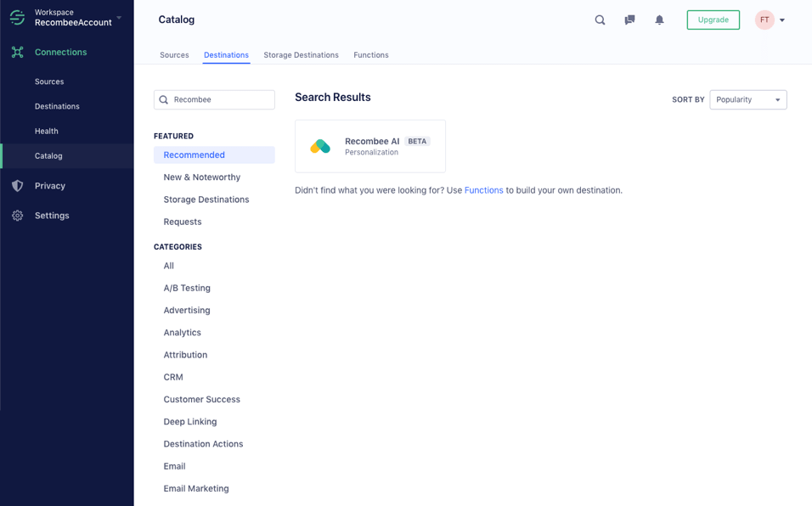Click the Upgrade button
This screenshot has height=506, width=812.
click(x=713, y=20)
